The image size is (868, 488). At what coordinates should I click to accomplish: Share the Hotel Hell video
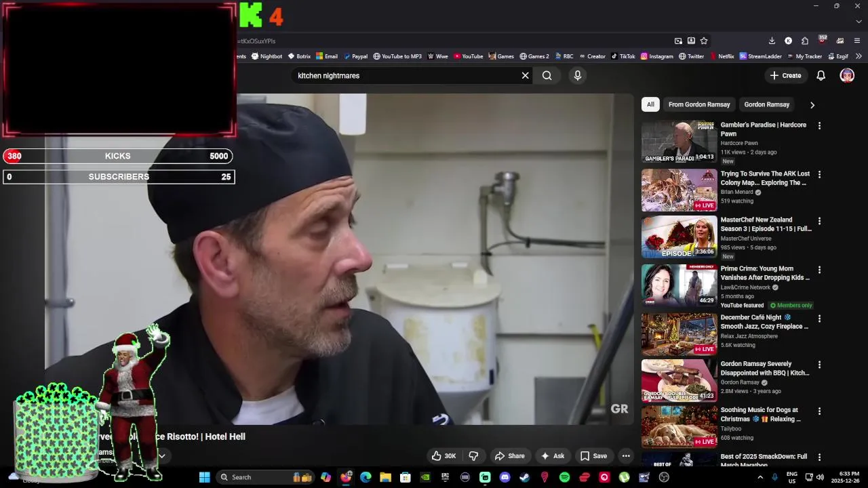510,456
